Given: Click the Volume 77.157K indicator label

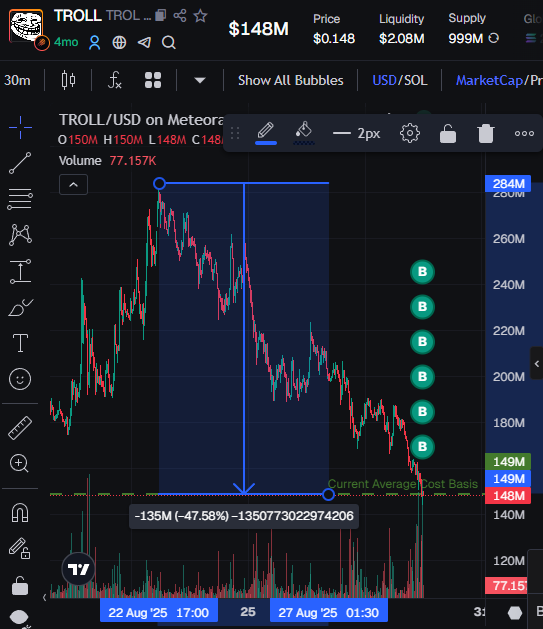Looking at the screenshot, I should (107, 161).
